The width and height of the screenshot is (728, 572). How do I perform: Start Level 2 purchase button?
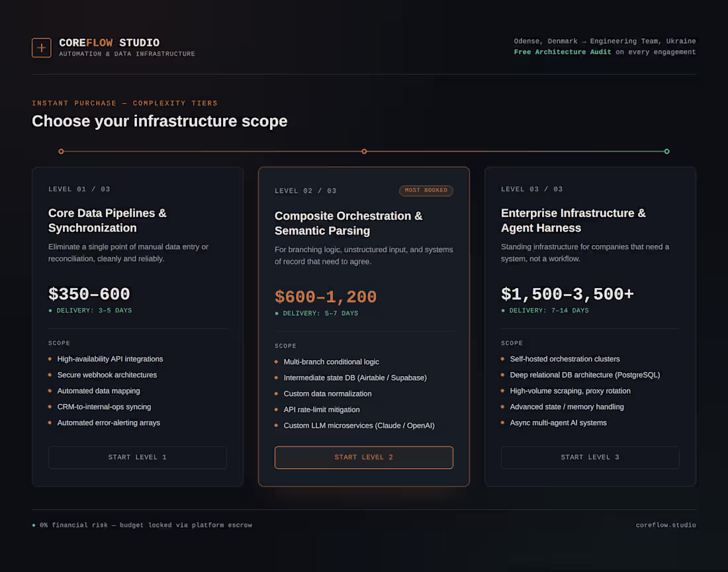pyautogui.click(x=363, y=457)
